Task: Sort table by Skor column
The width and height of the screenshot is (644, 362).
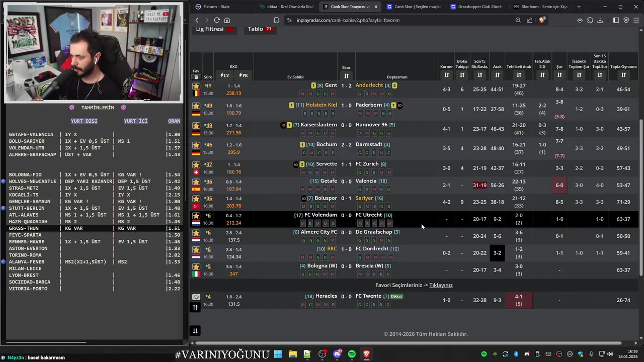Action: (x=346, y=76)
